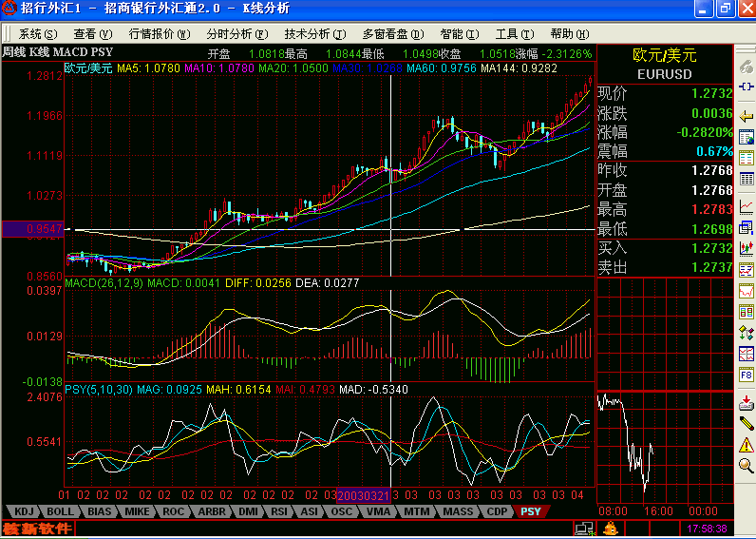Click the grayed link icon atop right toolbar

point(746,67)
